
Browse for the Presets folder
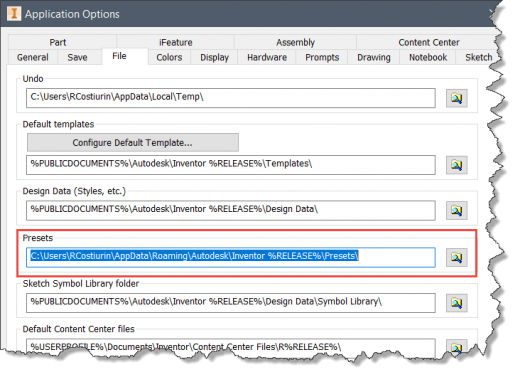coord(457,257)
